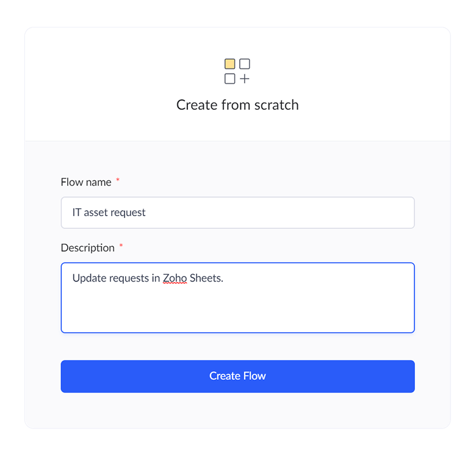
Task: Click the word "Sheets." in the description
Action: 206,278
